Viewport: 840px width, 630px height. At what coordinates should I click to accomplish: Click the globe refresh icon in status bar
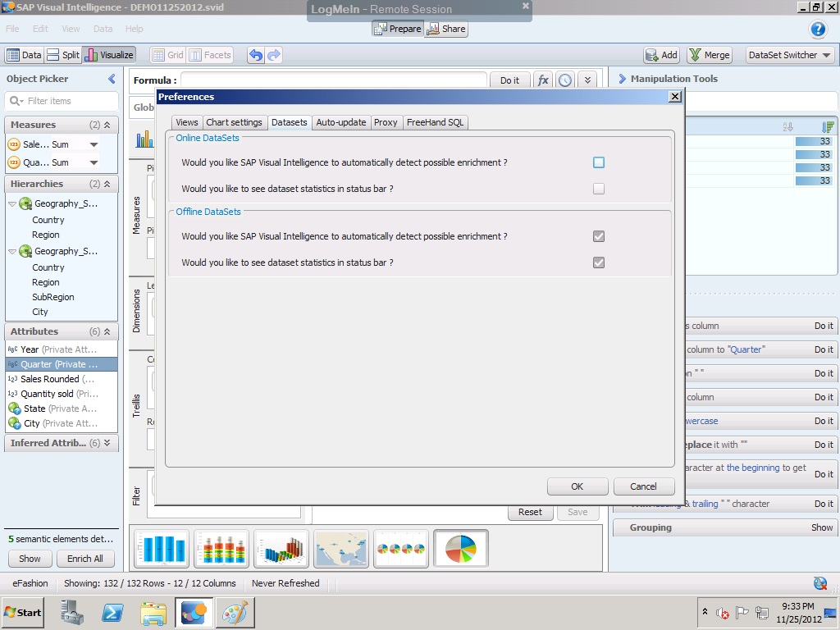820,583
